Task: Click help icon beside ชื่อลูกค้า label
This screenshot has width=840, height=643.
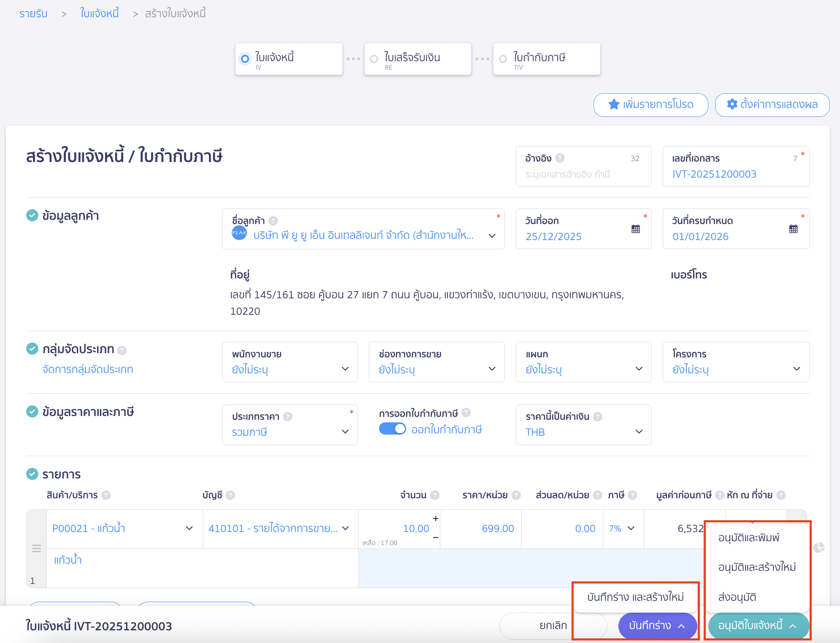Action: coord(273,221)
